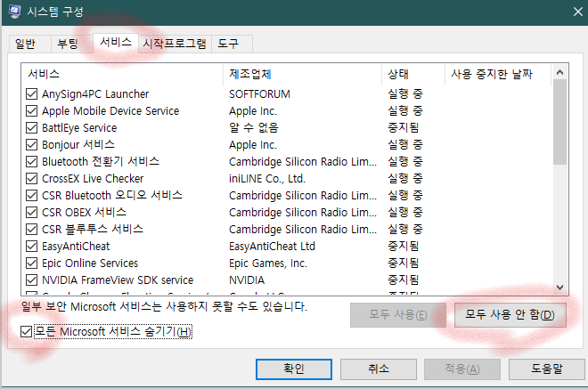The height and width of the screenshot is (389, 588).
Task: Disable the EasyAntiCheat service checkbox
Action: pos(31,247)
